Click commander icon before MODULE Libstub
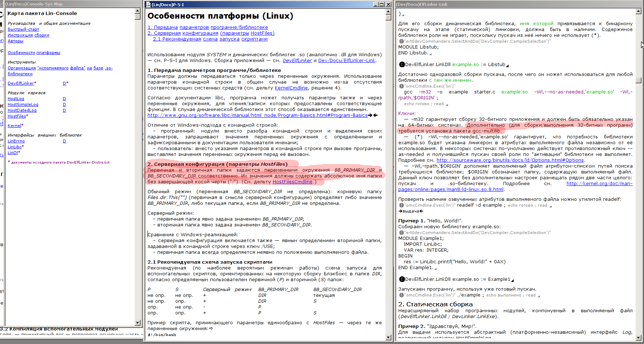 pyautogui.click(x=401, y=41)
